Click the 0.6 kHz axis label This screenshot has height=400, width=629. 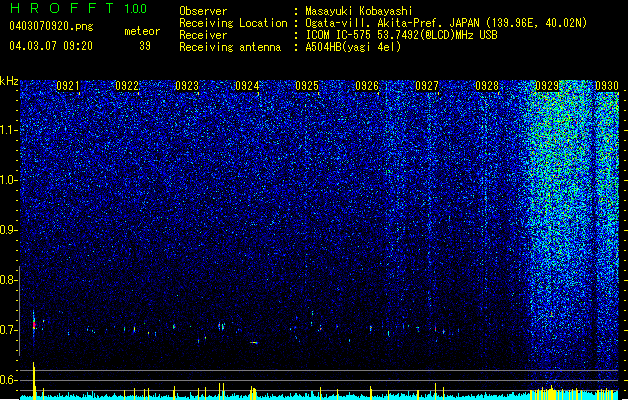coord(8,380)
